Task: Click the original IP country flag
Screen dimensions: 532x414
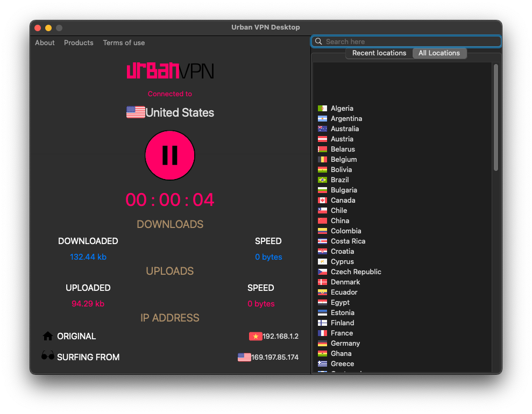Action: [256, 337]
